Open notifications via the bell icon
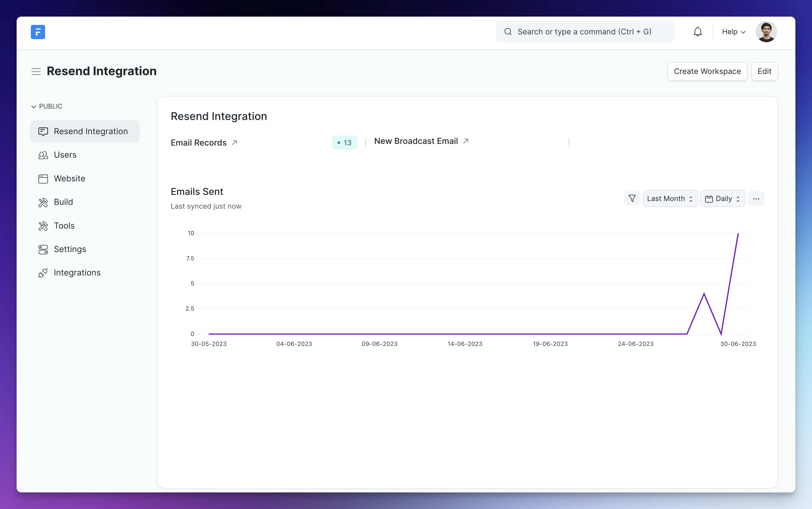Screen dimensions: 812x509 (x=697, y=31)
